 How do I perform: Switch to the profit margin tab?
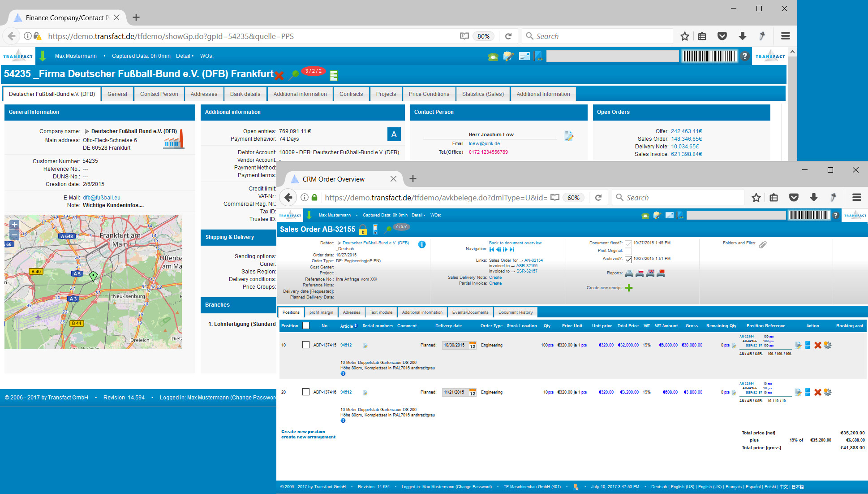pos(321,312)
